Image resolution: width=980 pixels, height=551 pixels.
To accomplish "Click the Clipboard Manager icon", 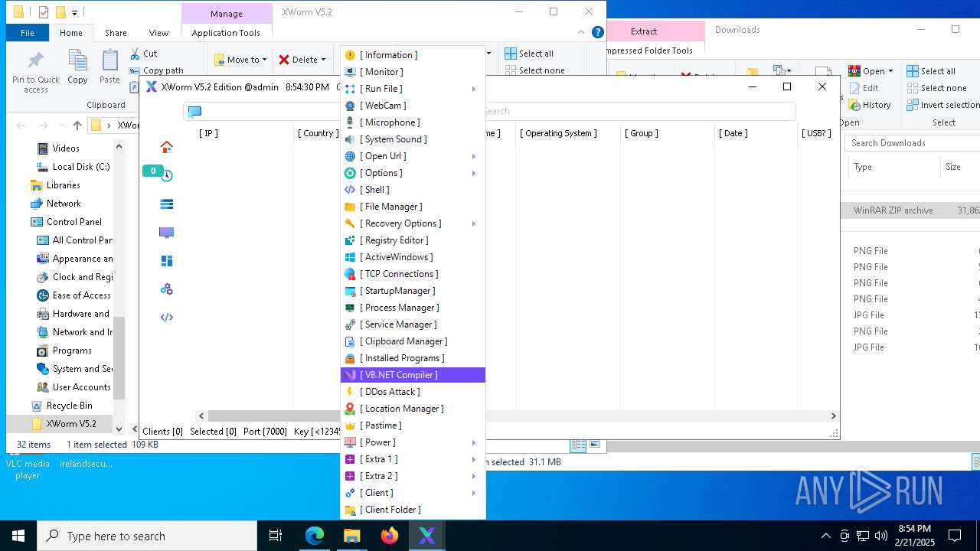I will pyautogui.click(x=350, y=341).
